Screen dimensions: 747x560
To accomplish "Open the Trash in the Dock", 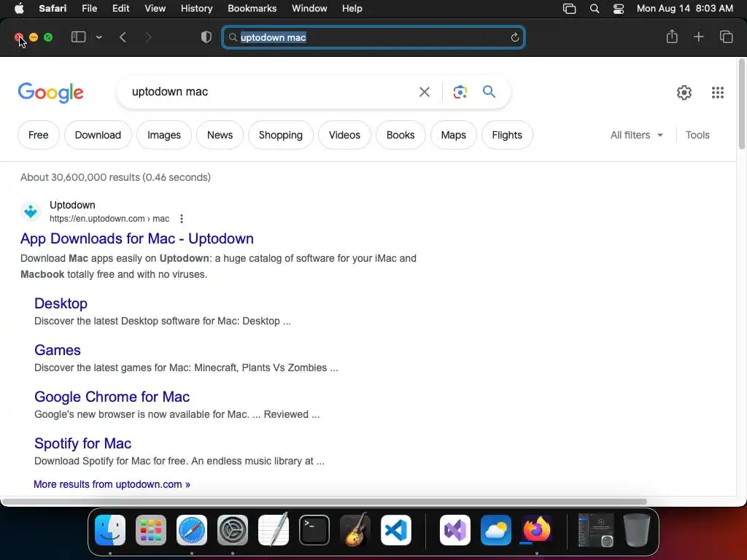I will tap(637, 530).
